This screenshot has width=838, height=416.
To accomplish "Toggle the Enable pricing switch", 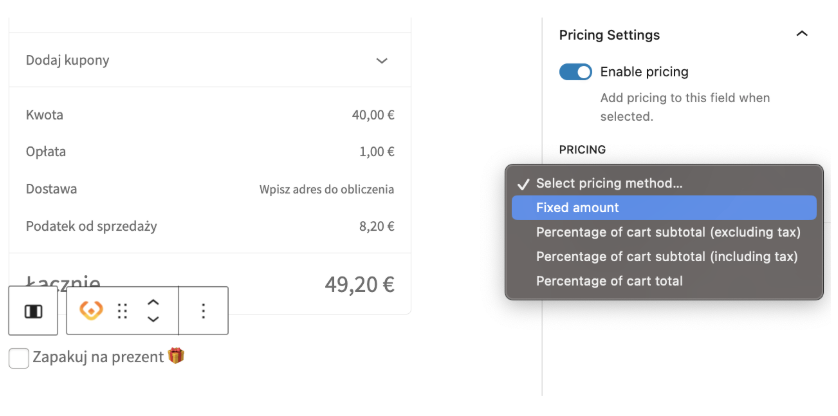I will (x=575, y=72).
